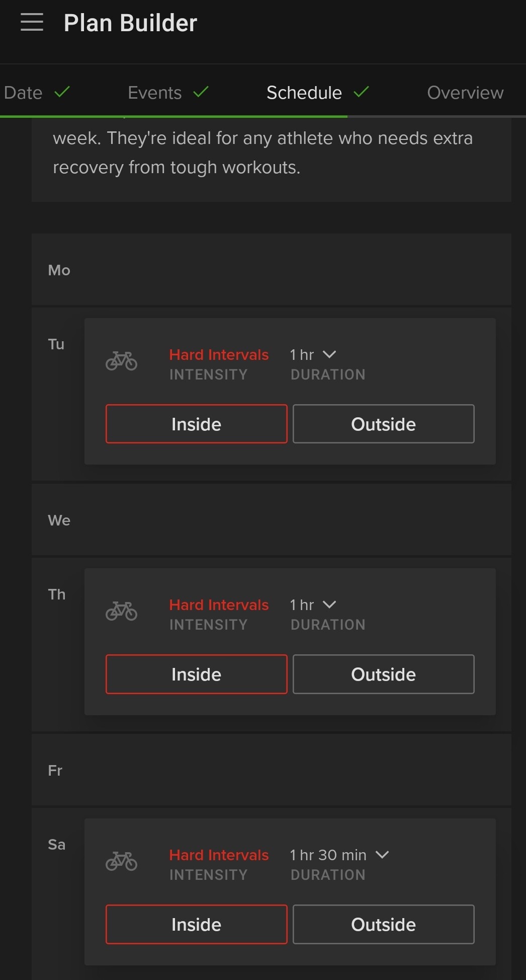Screen dimensions: 526x980
Task: Open the Date step tab
Action: tap(23, 93)
